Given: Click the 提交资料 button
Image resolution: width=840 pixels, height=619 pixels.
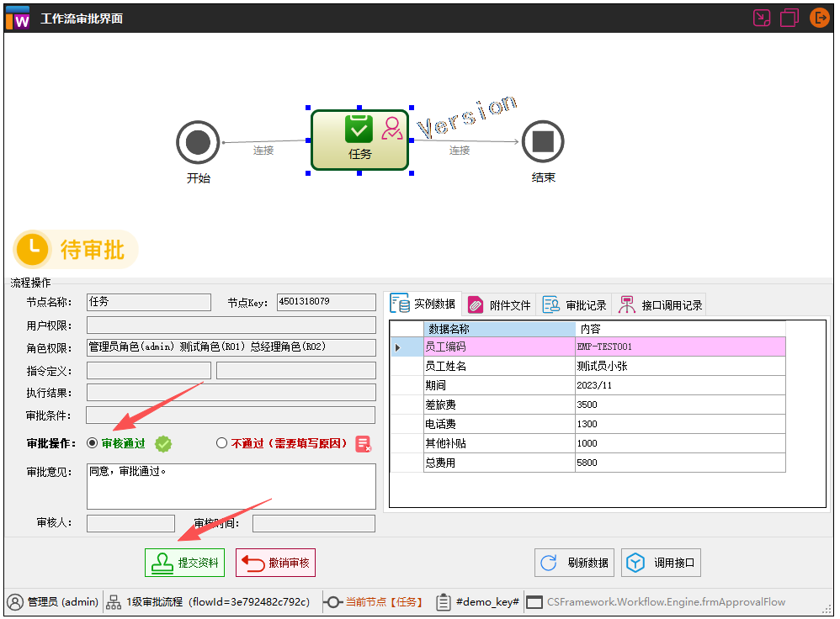Looking at the screenshot, I should pos(184,563).
